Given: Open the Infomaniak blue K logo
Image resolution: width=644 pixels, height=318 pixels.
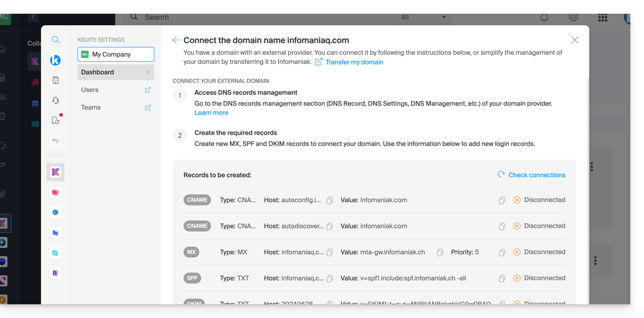Looking at the screenshot, I should [x=55, y=60].
